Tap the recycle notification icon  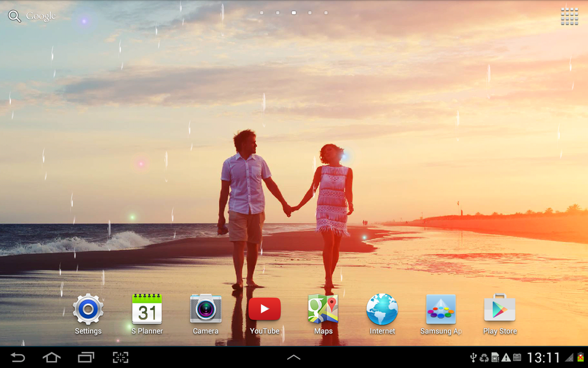[484, 358]
